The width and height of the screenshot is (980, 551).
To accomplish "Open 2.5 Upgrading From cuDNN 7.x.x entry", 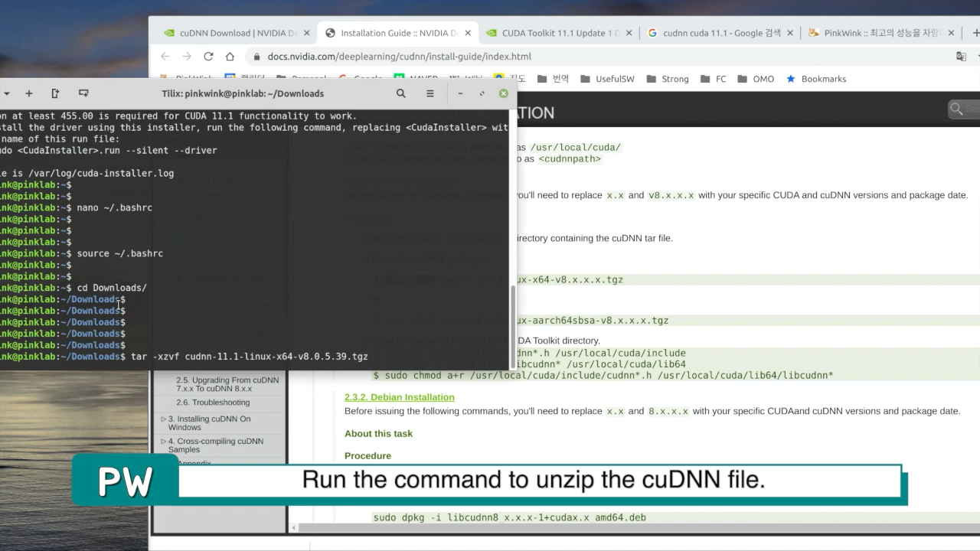I will [227, 384].
